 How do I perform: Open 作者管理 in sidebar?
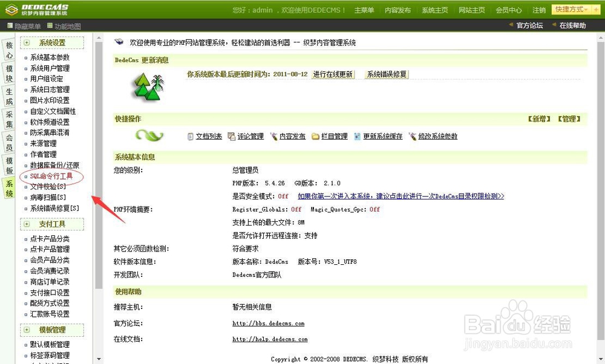(43, 154)
